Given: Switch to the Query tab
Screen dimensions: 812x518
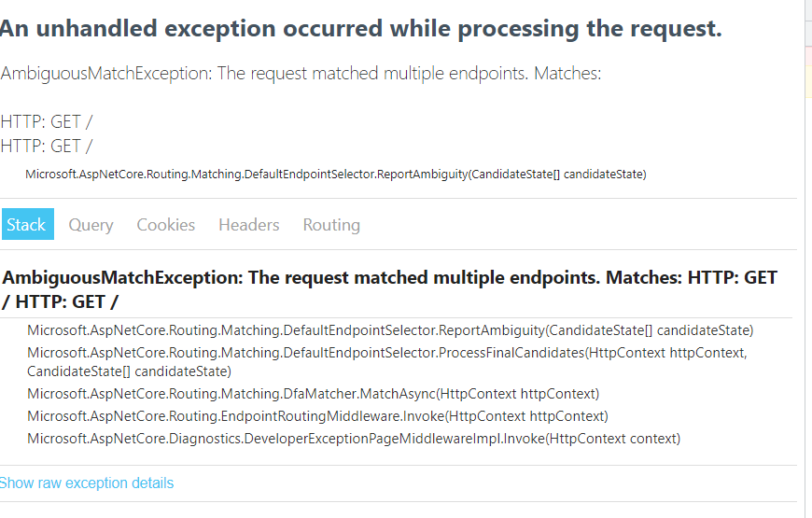Looking at the screenshot, I should [91, 225].
